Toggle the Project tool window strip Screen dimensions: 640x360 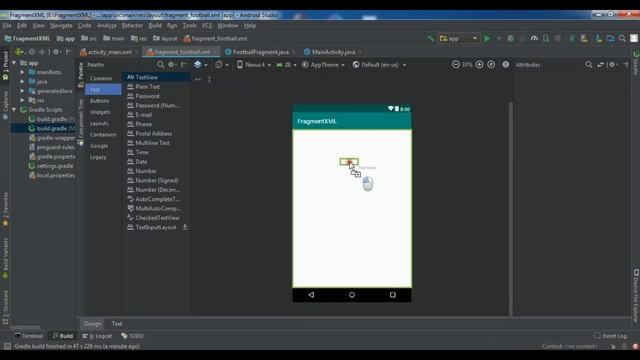tap(5, 65)
